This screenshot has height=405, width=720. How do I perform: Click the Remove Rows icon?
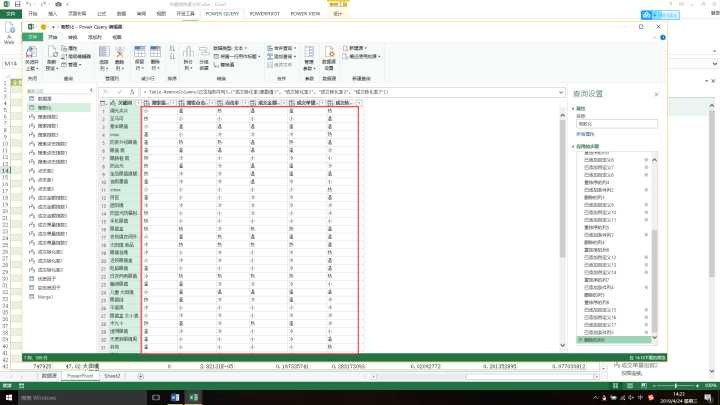[155, 52]
